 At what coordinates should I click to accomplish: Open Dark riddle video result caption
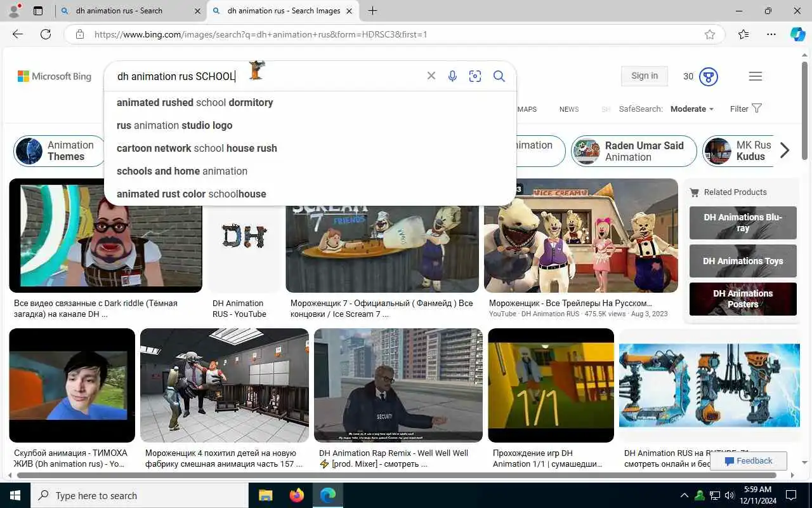point(96,309)
